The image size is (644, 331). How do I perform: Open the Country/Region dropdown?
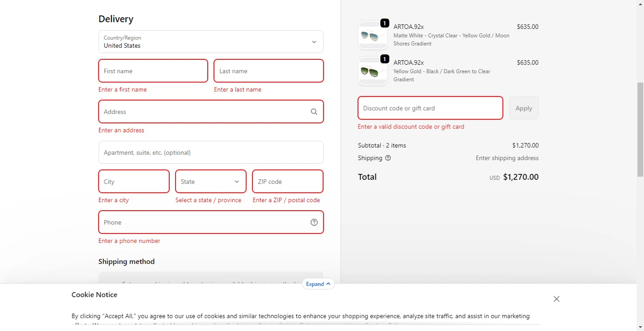point(211,42)
